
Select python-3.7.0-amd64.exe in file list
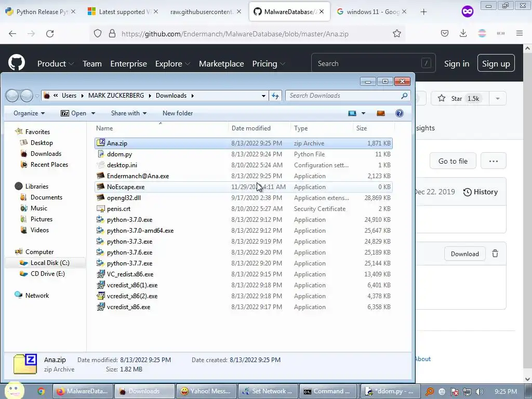(140, 231)
